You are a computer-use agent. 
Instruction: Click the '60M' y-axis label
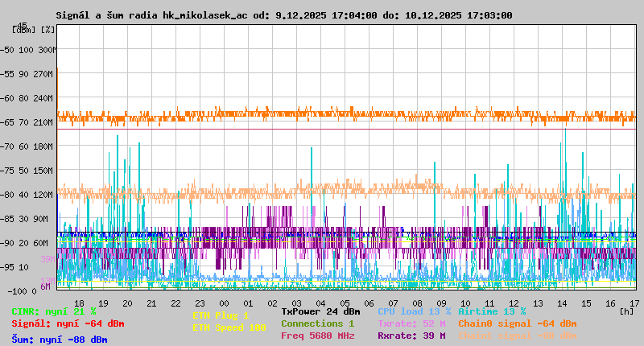tap(41, 243)
